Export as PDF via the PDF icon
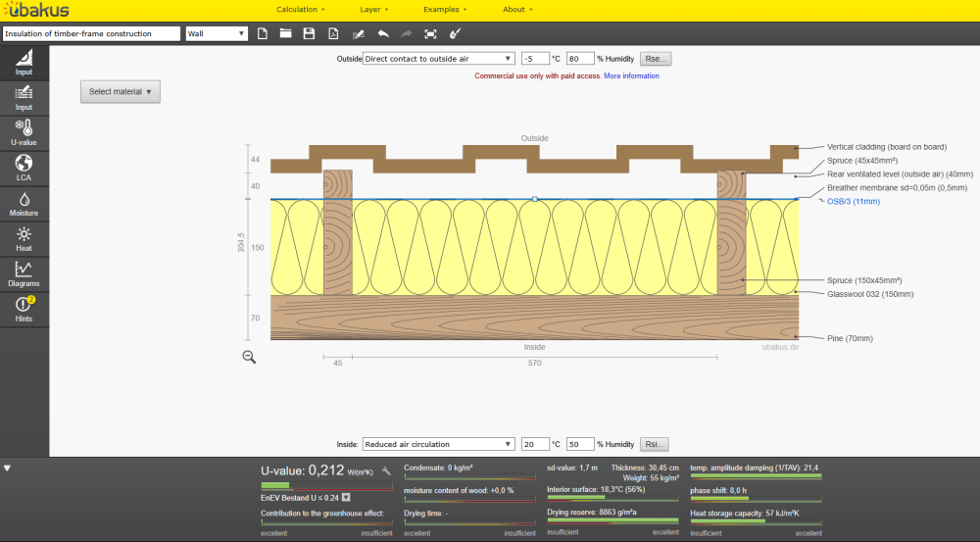This screenshot has width=980, height=542. point(333,33)
